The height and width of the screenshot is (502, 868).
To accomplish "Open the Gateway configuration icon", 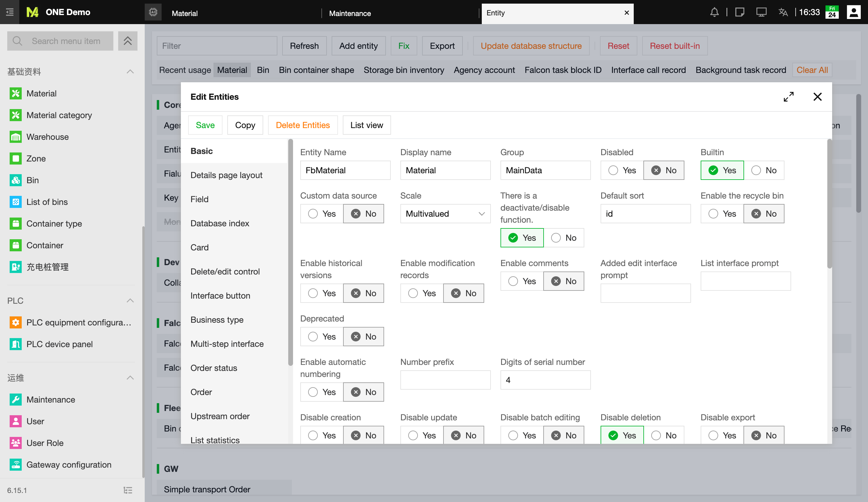I will tap(15, 464).
